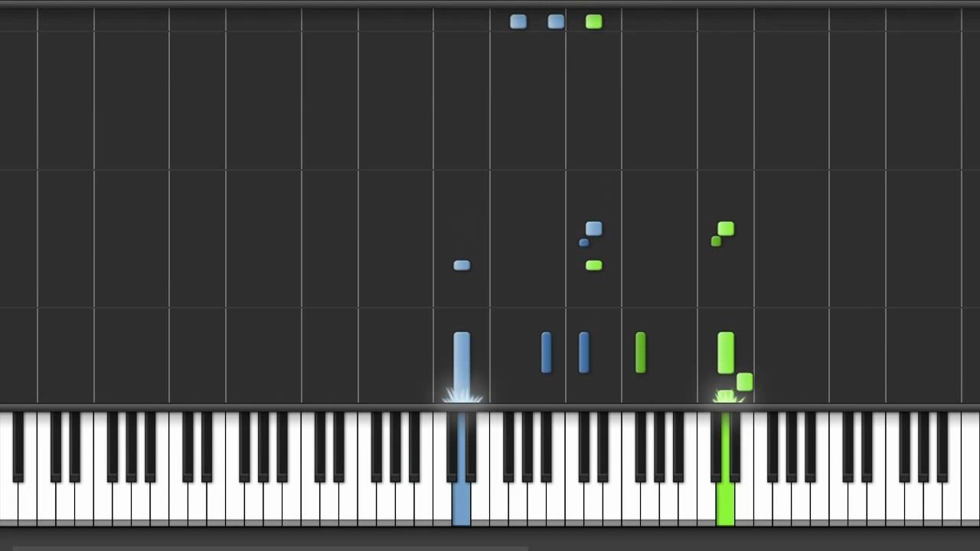Click the light-blue square note above the tiny dark-blue note
This screenshot has width=980, height=551.
point(593,228)
